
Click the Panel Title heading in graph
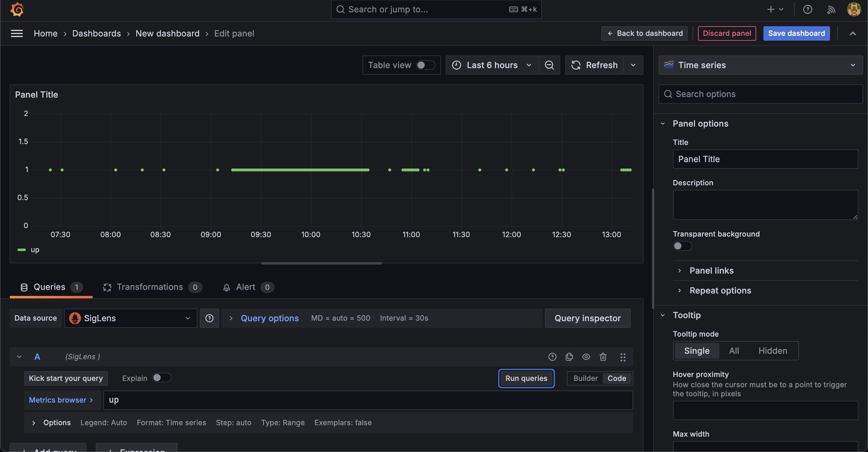point(36,95)
